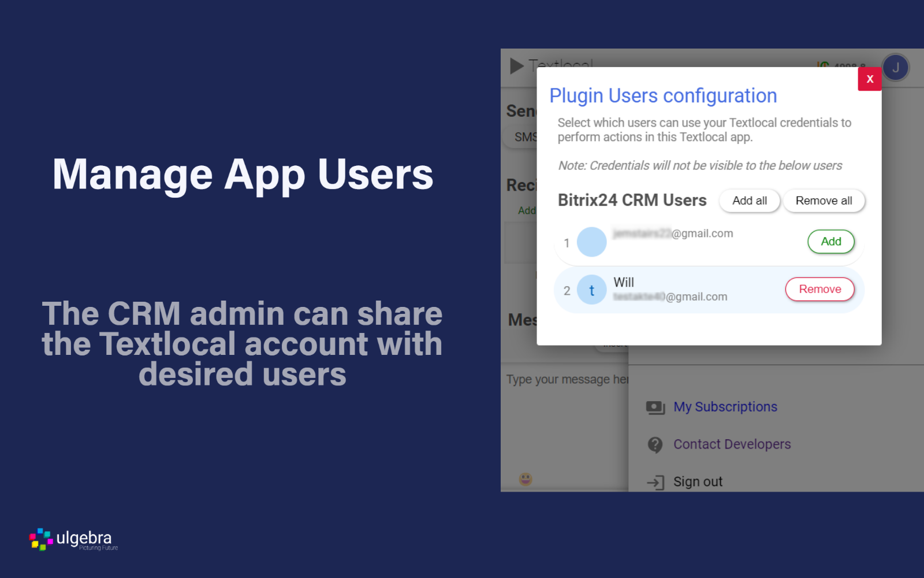Screen dimensions: 924x578
Task: Click the Add all button
Action: (749, 201)
